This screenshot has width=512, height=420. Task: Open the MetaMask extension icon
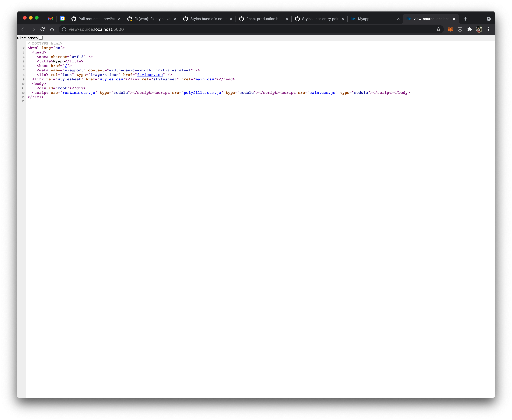pos(450,29)
